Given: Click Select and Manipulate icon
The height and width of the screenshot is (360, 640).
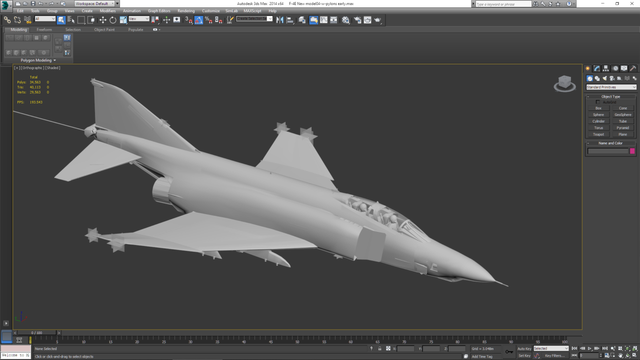Looking at the screenshot, I should pyautogui.click(x=166, y=20).
